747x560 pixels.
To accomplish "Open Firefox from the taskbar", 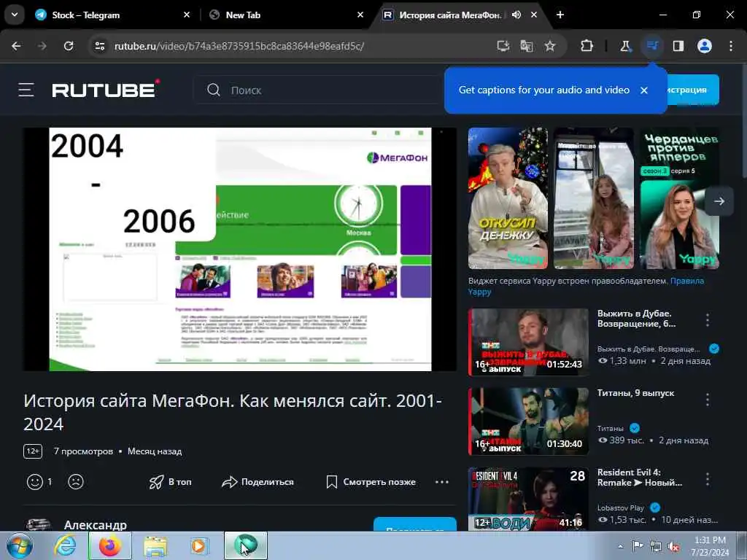I will [x=110, y=545].
